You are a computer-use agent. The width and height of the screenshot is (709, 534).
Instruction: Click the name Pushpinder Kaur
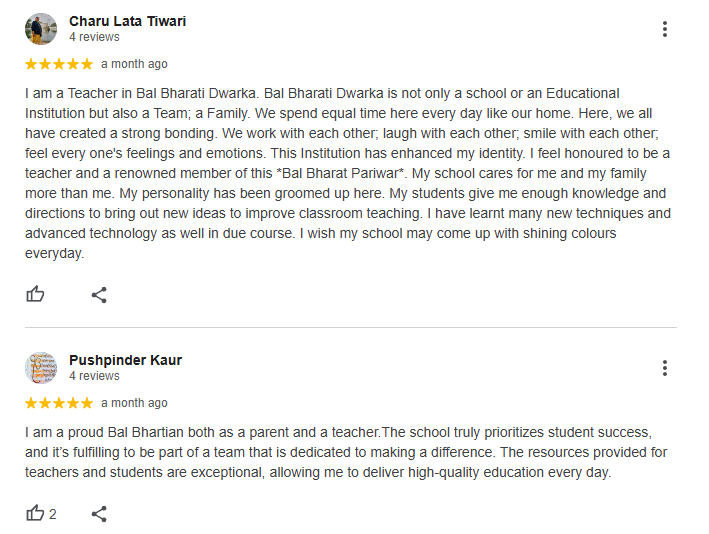[125, 360]
